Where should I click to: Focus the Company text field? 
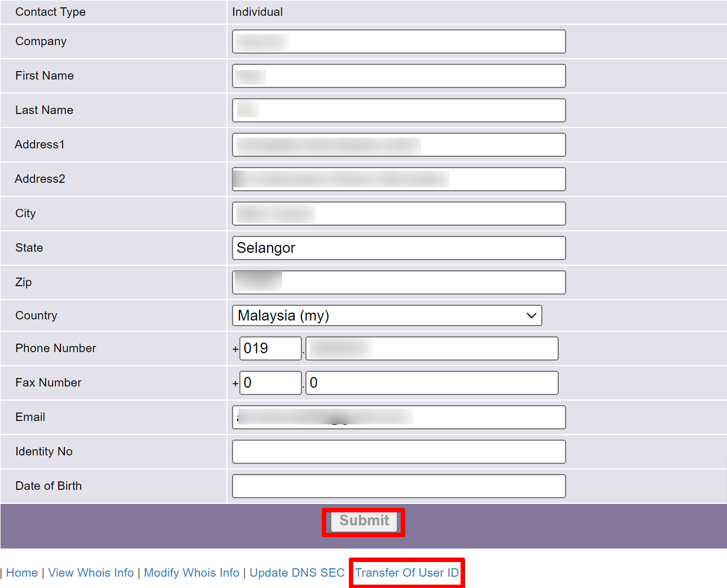(398, 42)
